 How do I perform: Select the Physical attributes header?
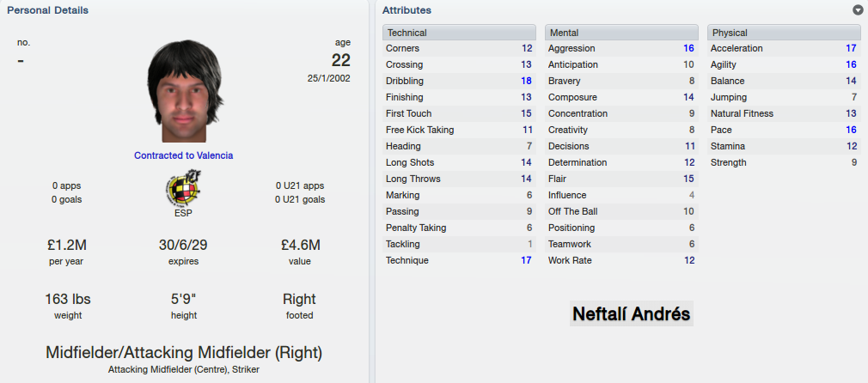[x=784, y=33]
